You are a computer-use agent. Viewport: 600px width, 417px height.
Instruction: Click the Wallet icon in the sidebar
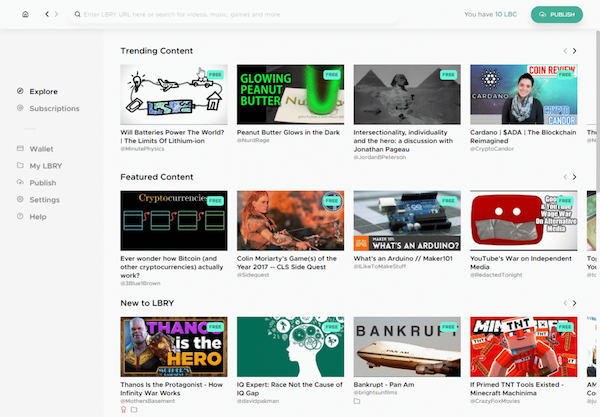coord(20,149)
